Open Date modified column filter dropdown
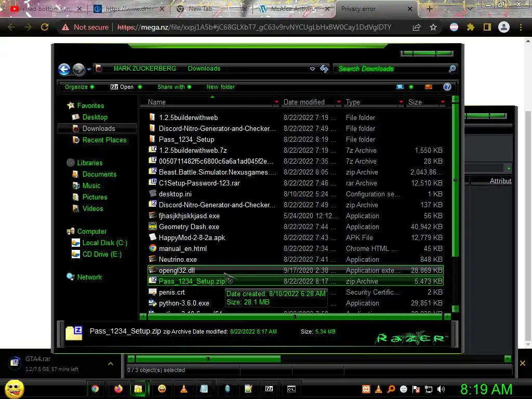This screenshot has width=532, height=399. (339, 102)
